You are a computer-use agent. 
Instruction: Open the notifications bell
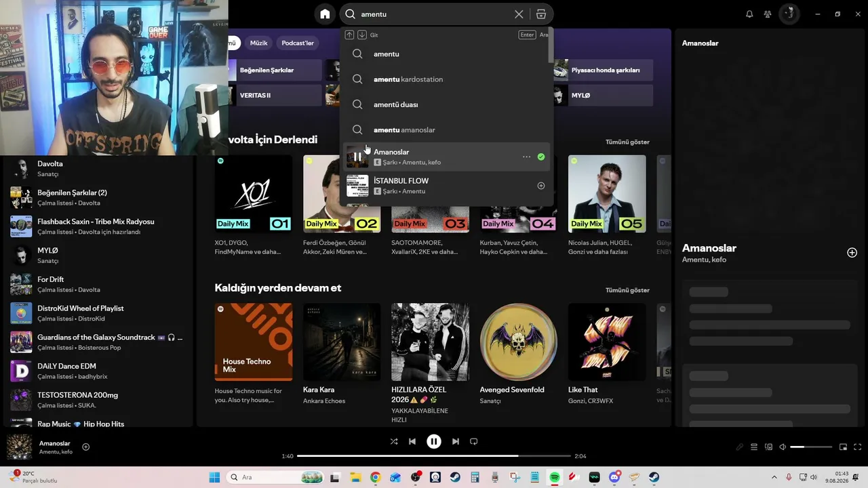(749, 14)
